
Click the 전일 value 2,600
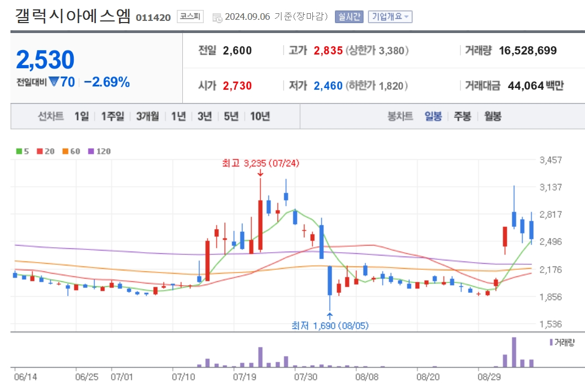237,50
